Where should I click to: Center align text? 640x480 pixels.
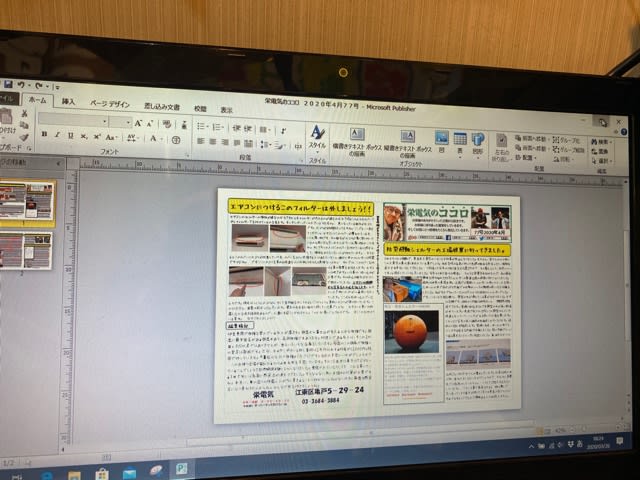213,142
